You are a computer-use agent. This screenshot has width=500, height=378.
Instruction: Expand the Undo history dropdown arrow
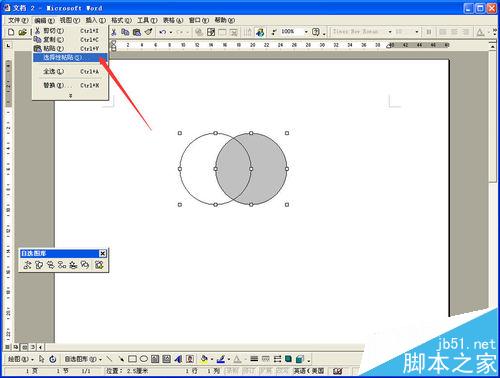click(171, 32)
